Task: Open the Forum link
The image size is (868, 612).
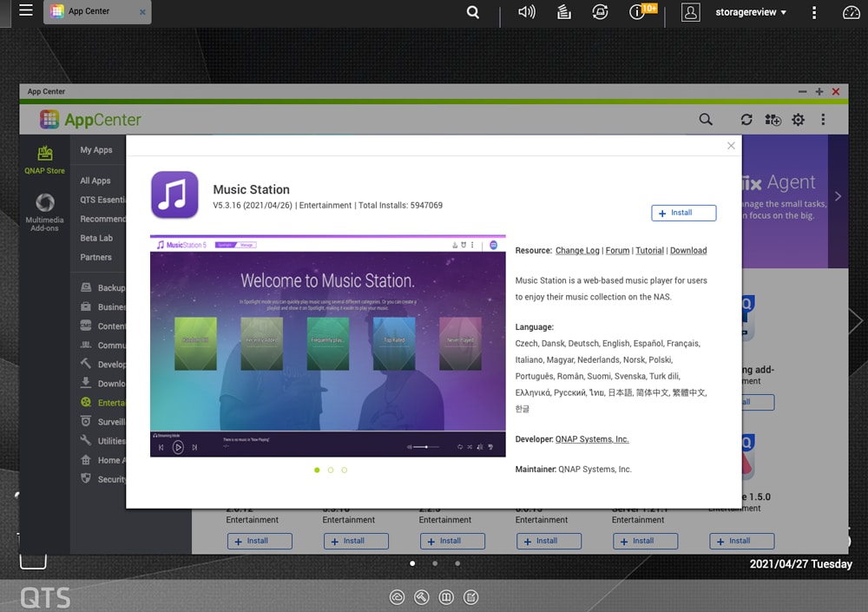Action: coord(617,250)
